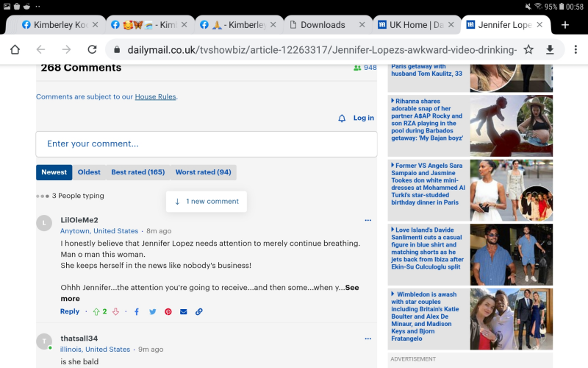The width and height of the screenshot is (588, 368).
Task: Open downloads via download arrow icon
Action: coord(550,49)
